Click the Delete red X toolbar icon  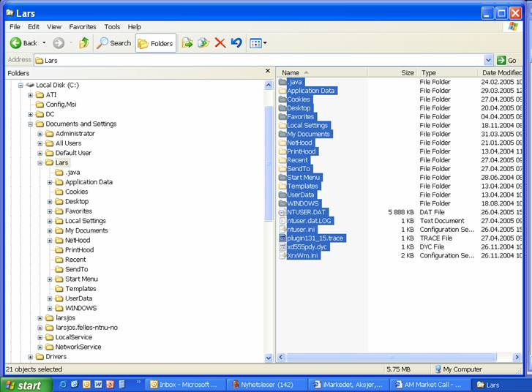click(220, 43)
